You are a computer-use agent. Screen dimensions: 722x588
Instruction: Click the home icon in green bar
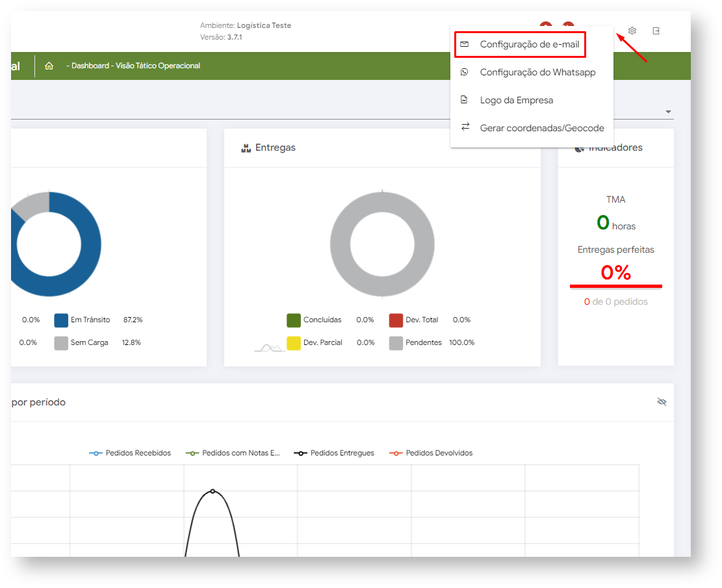pos(49,66)
